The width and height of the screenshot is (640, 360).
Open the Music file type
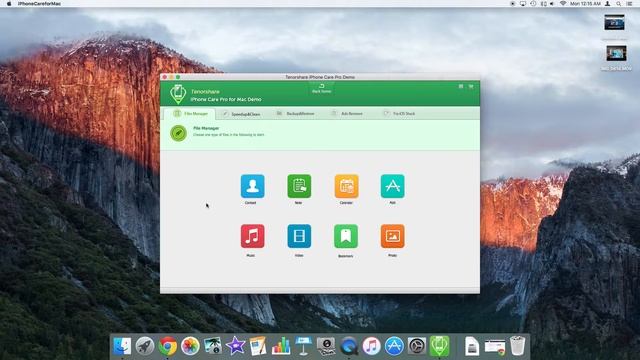tap(252, 236)
